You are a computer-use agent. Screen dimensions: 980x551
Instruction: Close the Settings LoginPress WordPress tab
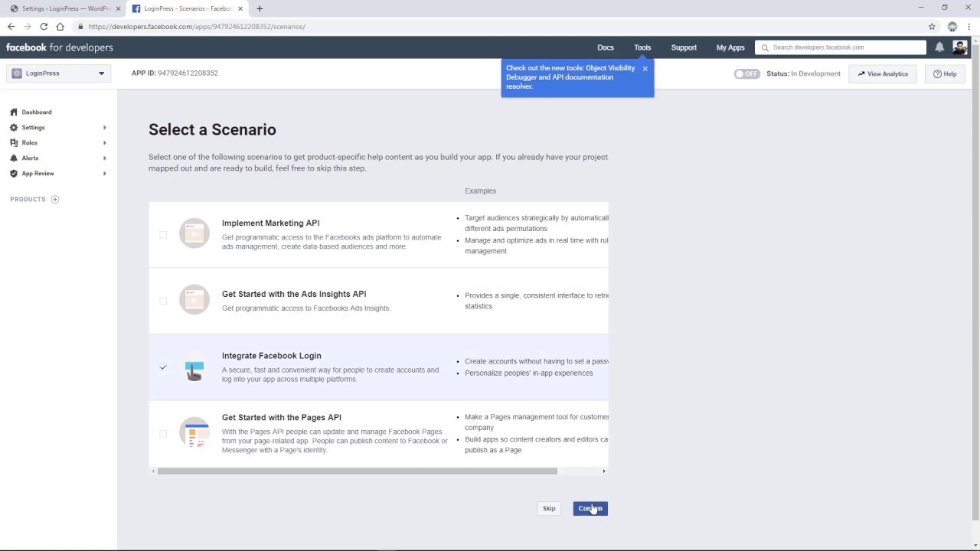pyautogui.click(x=118, y=8)
